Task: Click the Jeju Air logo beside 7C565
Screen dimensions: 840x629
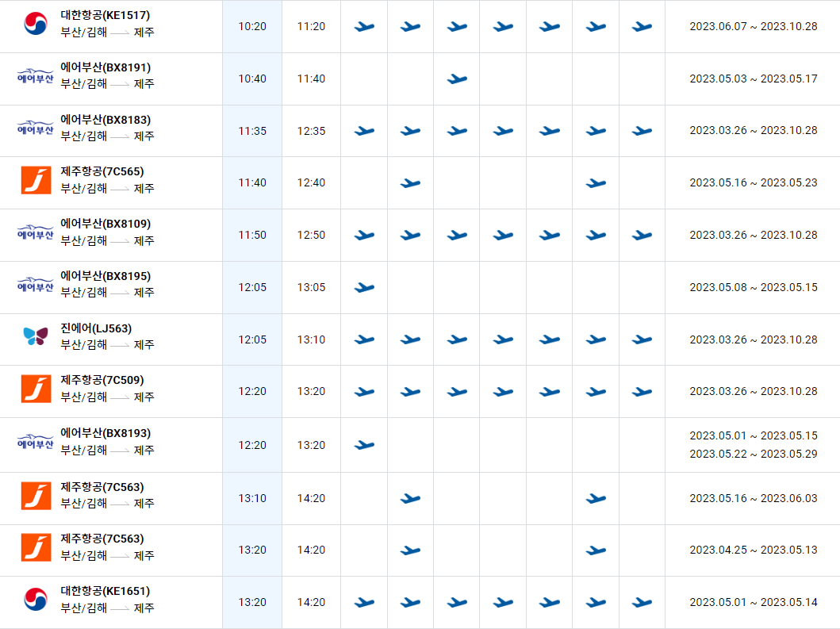Action: [x=36, y=180]
